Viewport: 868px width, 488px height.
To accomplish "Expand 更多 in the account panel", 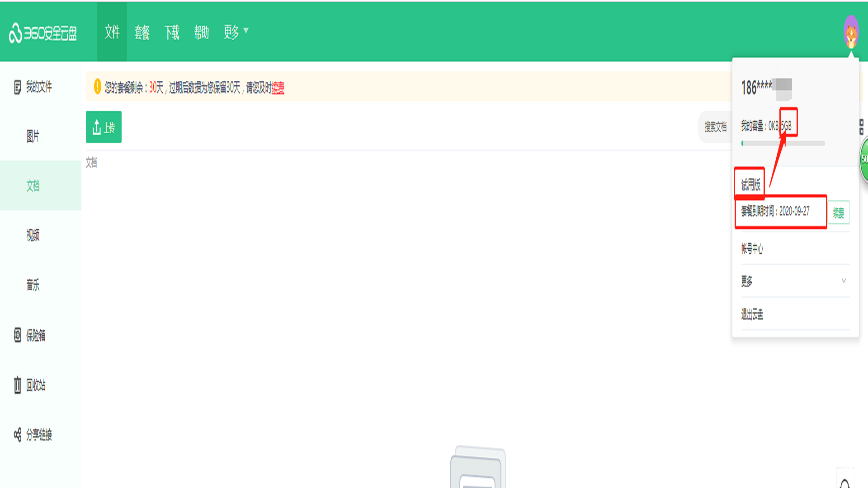I will (795, 281).
